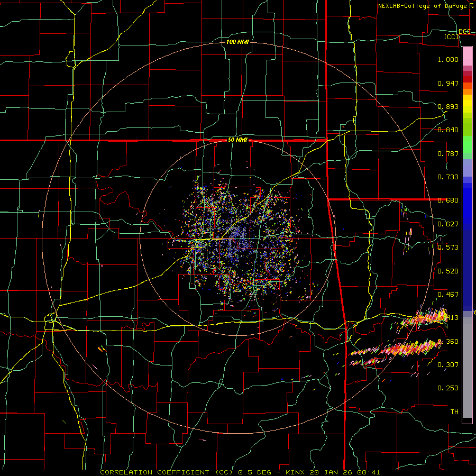The image size is (476, 476).
Task: Click the [CC] units label above the scale
Action: (x=452, y=36)
